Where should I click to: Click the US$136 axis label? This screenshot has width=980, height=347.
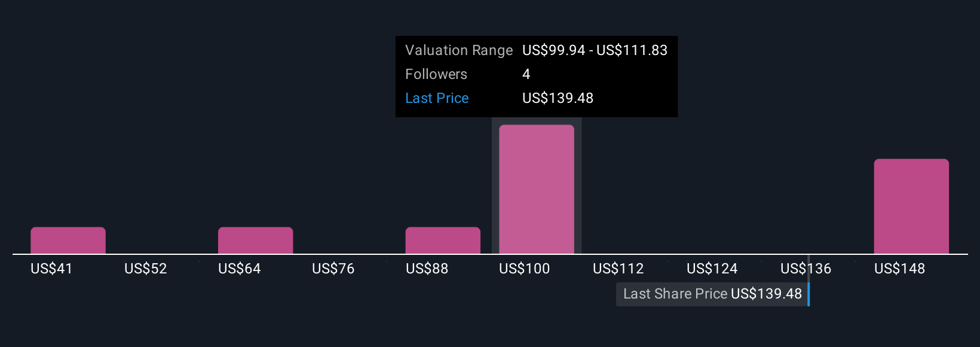[806, 269]
